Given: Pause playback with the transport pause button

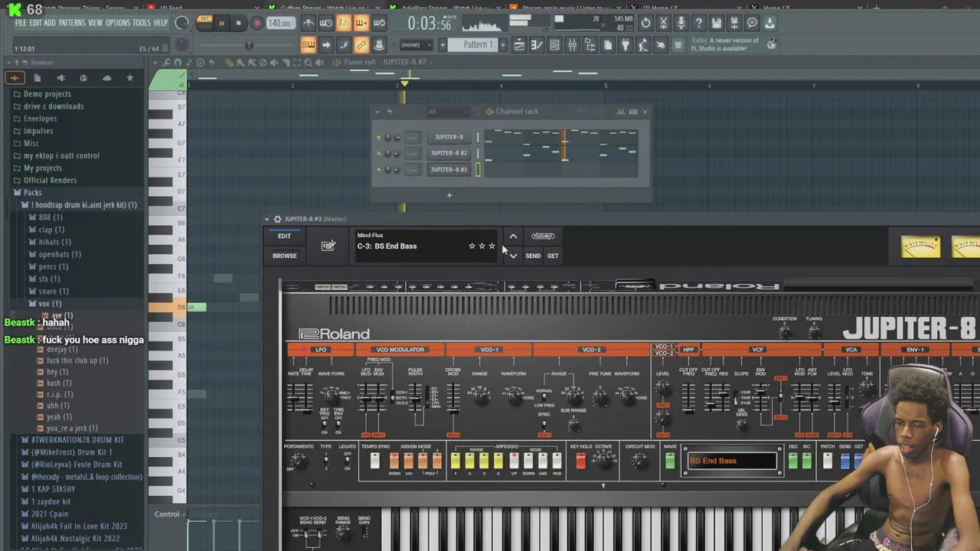Looking at the screenshot, I should point(221,23).
